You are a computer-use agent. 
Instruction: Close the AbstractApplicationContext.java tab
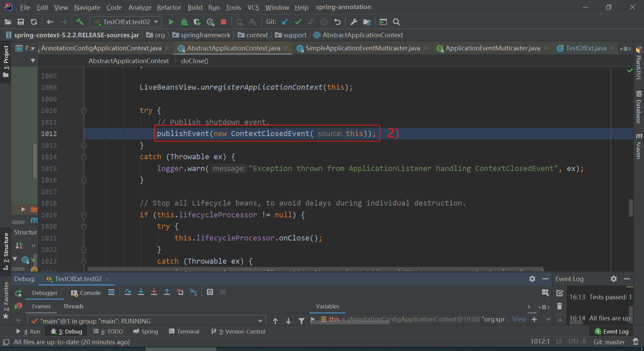click(x=286, y=48)
